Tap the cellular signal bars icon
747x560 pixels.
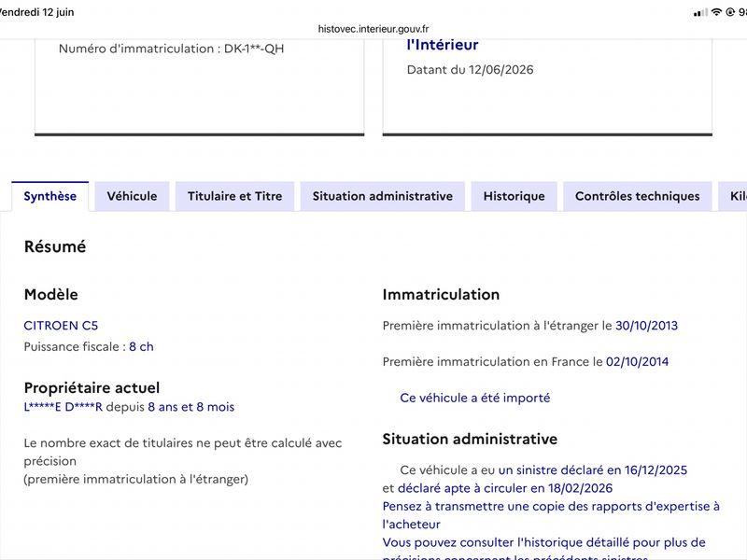pos(701,13)
